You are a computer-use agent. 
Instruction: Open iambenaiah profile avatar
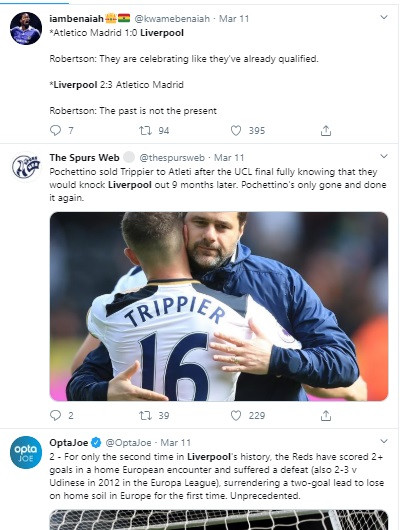coord(26,28)
